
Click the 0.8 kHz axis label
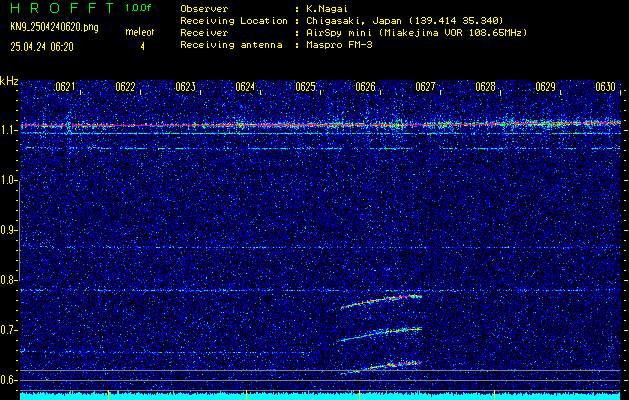click(x=8, y=280)
